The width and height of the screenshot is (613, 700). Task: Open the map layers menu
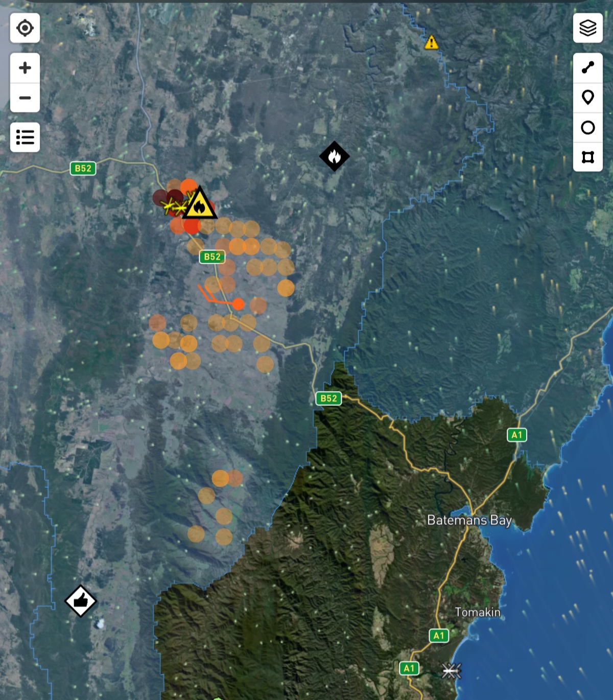click(x=588, y=28)
